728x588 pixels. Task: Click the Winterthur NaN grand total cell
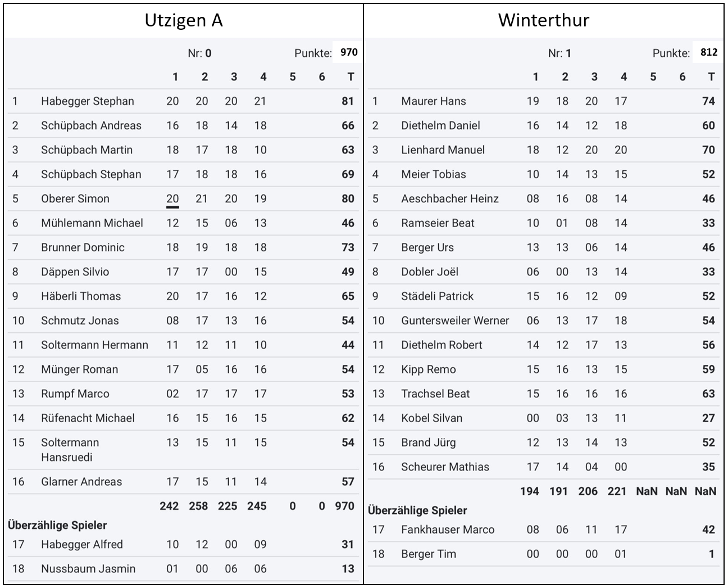705,491
